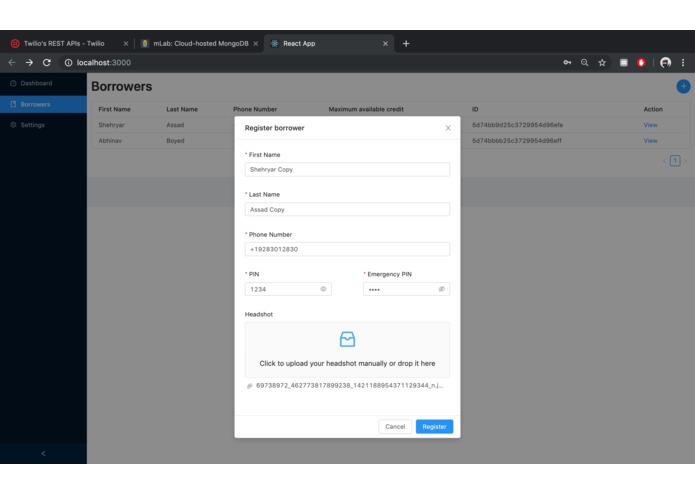Click the zoom magnifier icon in address bar
This screenshot has width=695, height=494.
click(585, 63)
